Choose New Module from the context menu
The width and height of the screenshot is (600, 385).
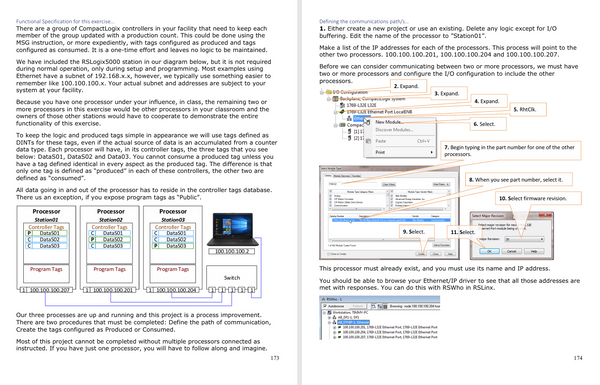[x=389, y=122]
